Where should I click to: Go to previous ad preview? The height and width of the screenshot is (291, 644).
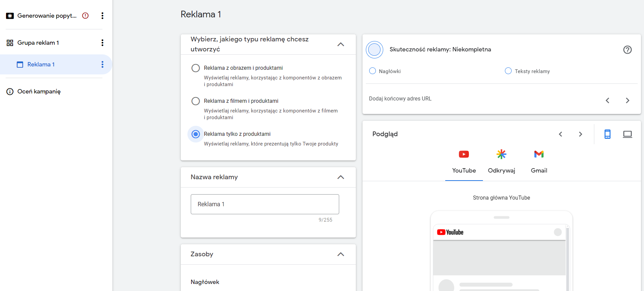point(561,134)
